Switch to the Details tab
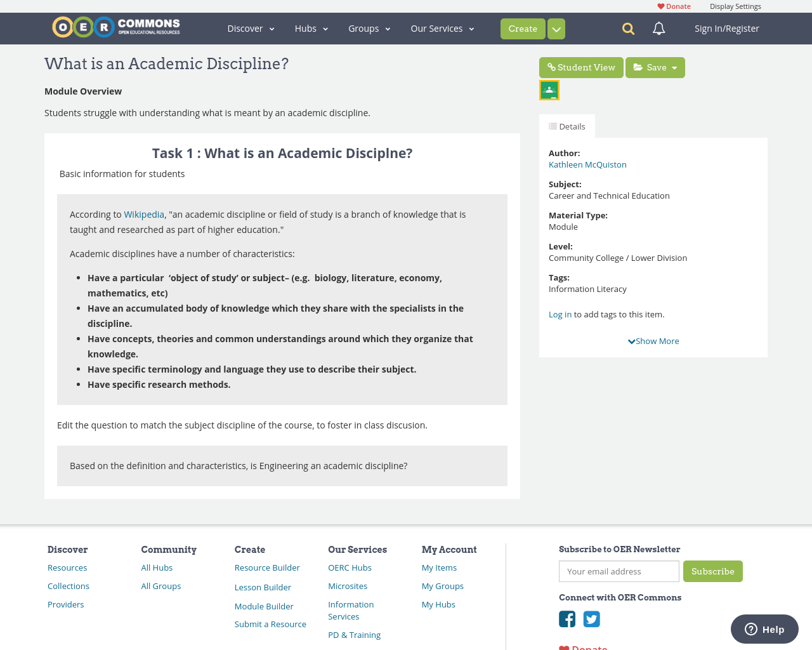Viewport: 812px width, 650px height. [x=566, y=125]
